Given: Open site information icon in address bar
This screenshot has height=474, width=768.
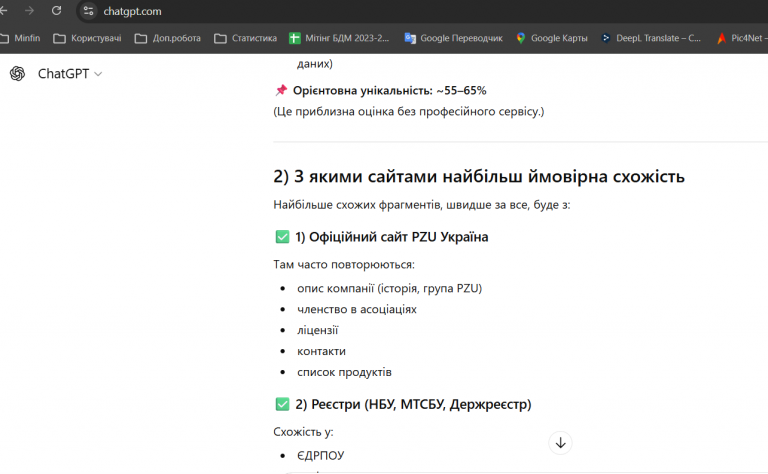Looking at the screenshot, I should coord(89,11).
